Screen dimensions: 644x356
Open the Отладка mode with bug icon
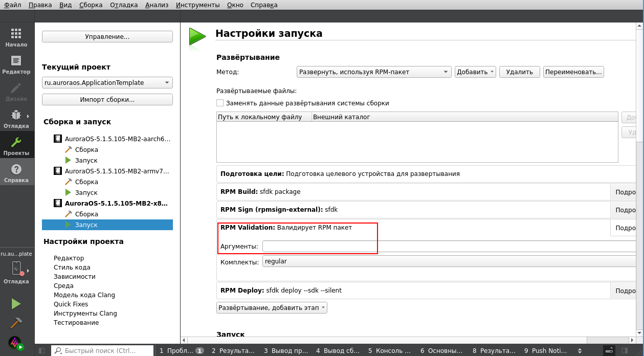pyautogui.click(x=16, y=119)
